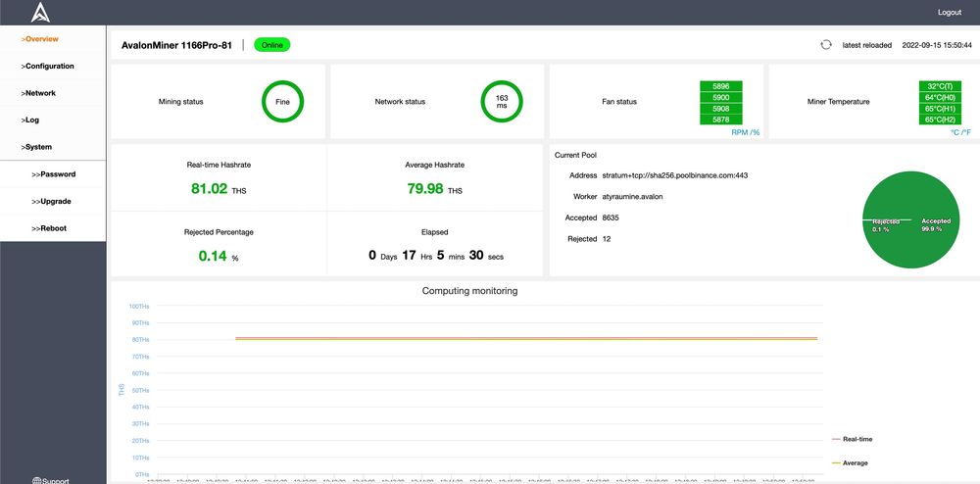This screenshot has width=980, height=484.
Task: Click the 65°C(H2) temperature indicator
Action: click(940, 120)
